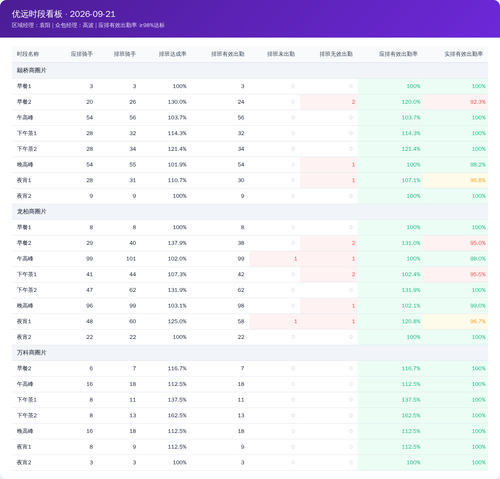Click the green 98.0% attendance rate cell

(456, 259)
